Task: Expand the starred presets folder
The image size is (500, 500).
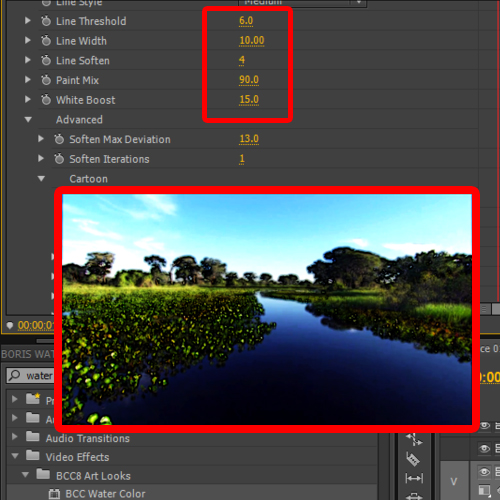Action: tap(15, 399)
